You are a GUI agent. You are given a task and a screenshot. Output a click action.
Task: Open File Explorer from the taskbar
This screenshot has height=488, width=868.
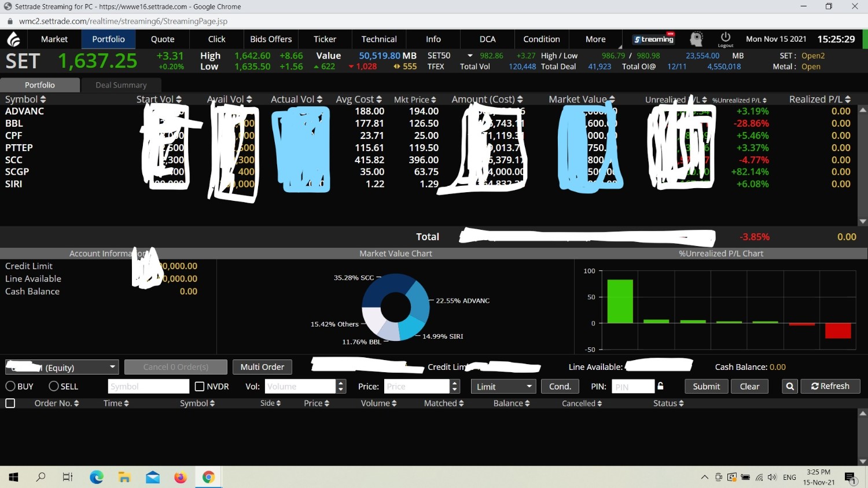124,477
